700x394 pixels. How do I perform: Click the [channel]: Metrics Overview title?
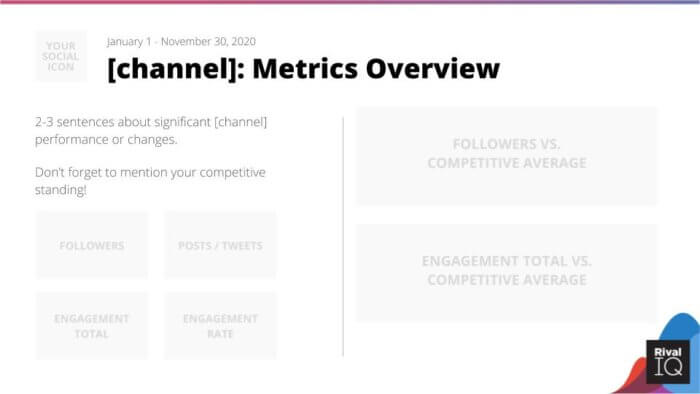[x=304, y=69]
